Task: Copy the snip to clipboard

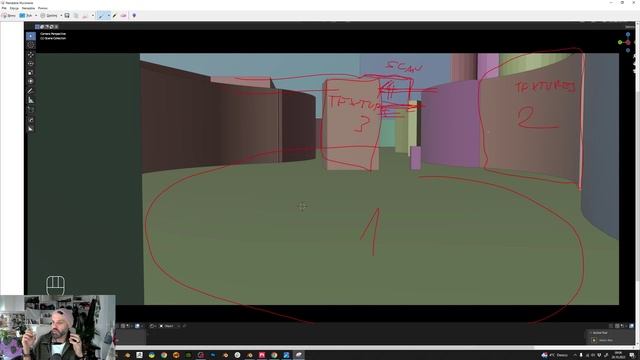Action: click(x=76, y=16)
